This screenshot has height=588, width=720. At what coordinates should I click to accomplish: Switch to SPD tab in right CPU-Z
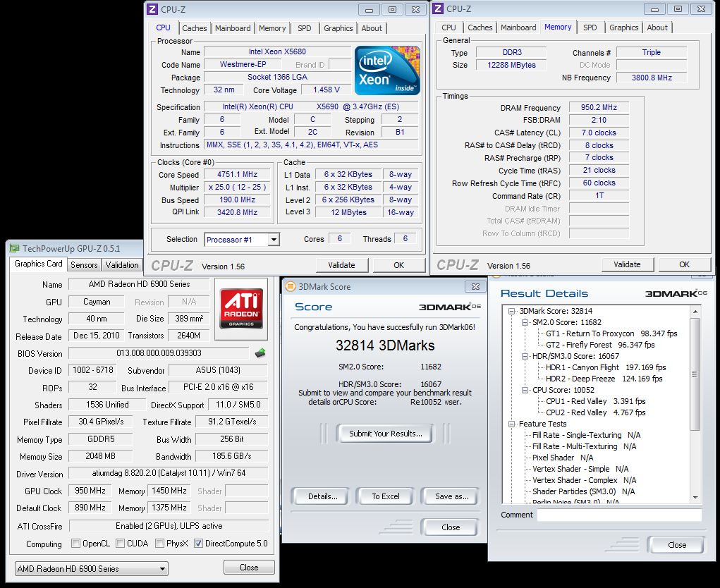coord(590,27)
